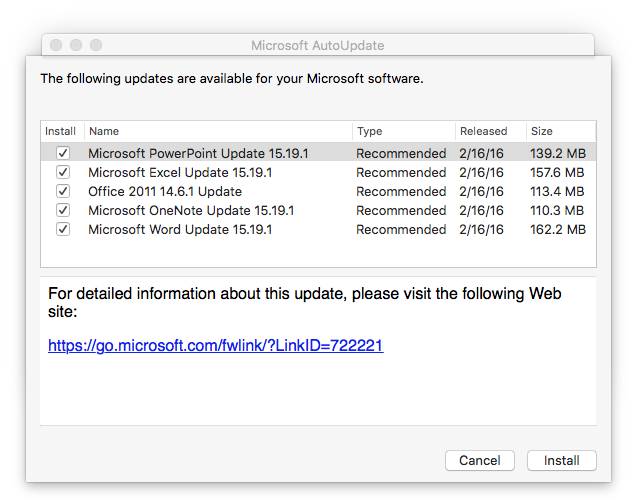The height and width of the screenshot is (503, 636).
Task: Disable the Microsoft Word Update checkbox
Action: click(x=63, y=229)
